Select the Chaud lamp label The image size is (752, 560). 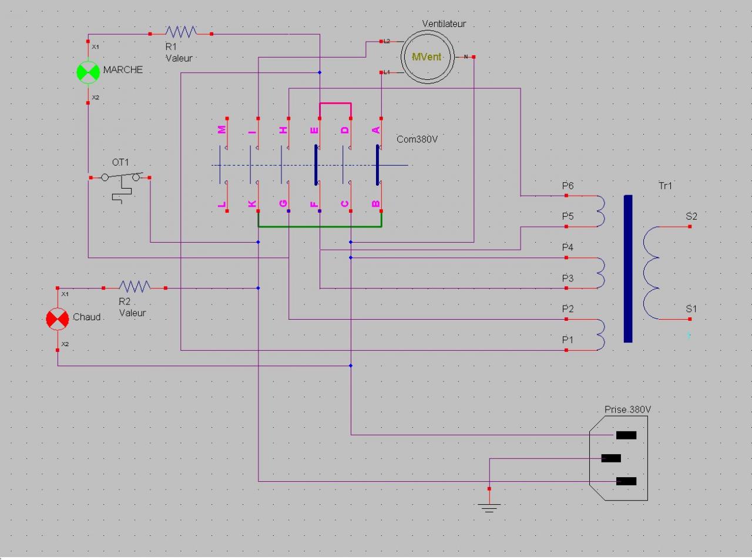(x=87, y=317)
